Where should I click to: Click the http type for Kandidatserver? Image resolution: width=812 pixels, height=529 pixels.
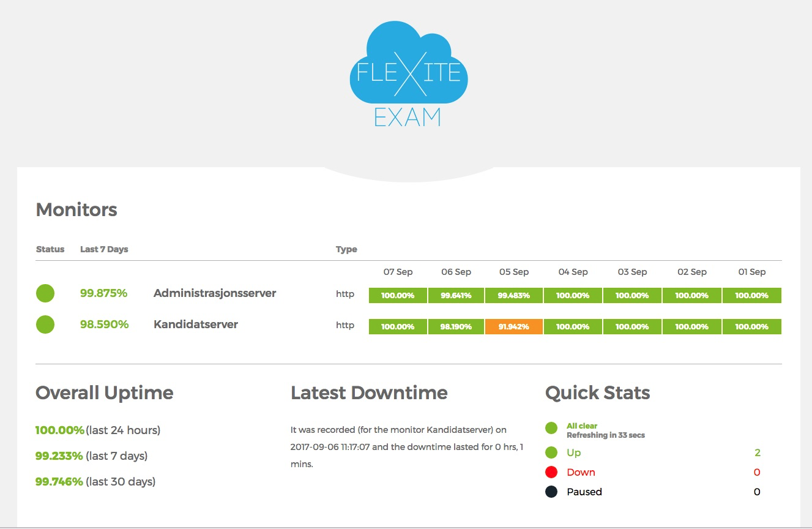(345, 325)
